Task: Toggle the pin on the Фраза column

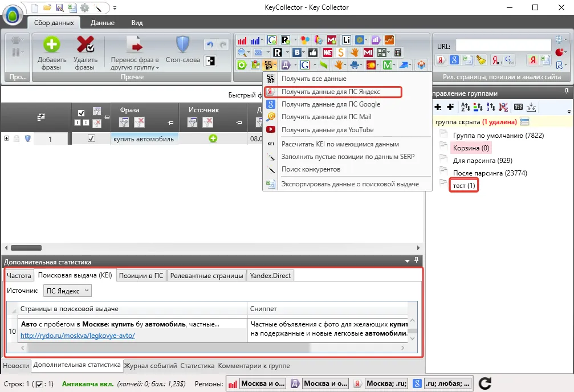Action: tap(170, 123)
